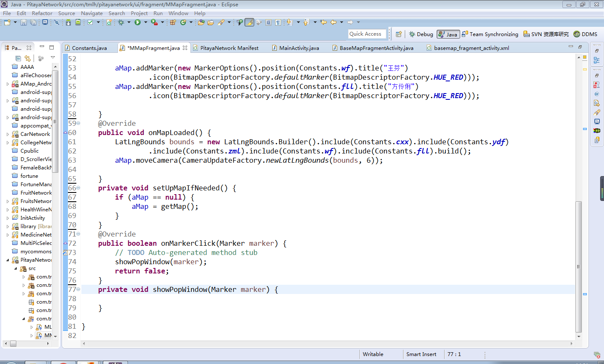Collapse the src folder node
Viewport: 604px width, 364px height.
point(16,268)
